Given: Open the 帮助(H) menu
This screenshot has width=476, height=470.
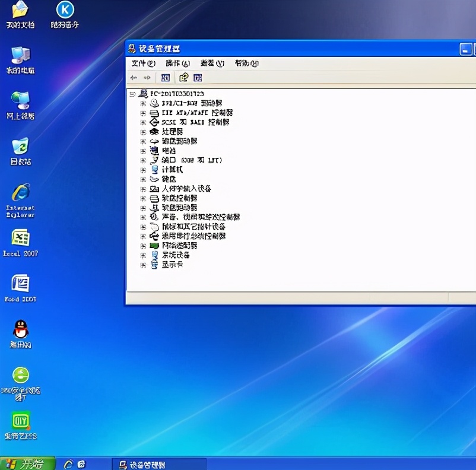Looking at the screenshot, I should pyautogui.click(x=246, y=63).
